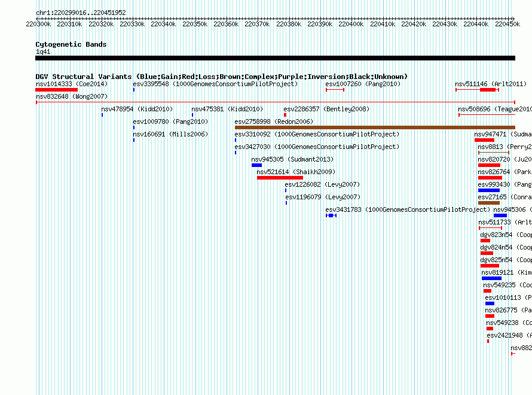Open variant nsv508696 (Teague2010) label
The width and height of the screenshot is (532, 395).
(x=495, y=109)
